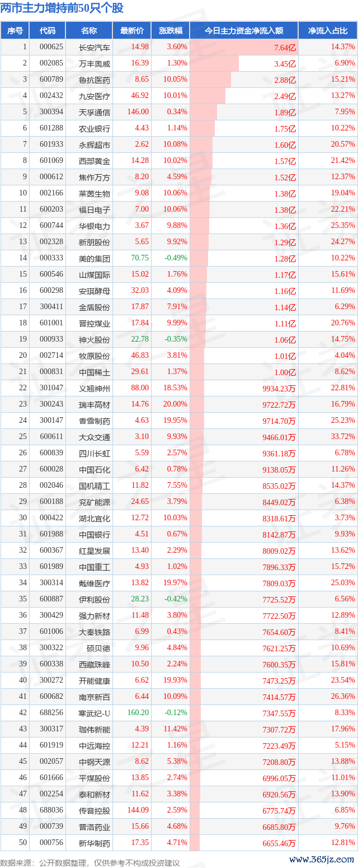Screen dimensions: 358x868
Task: Open the 伊利股份 stock entry
Action: tap(95, 599)
